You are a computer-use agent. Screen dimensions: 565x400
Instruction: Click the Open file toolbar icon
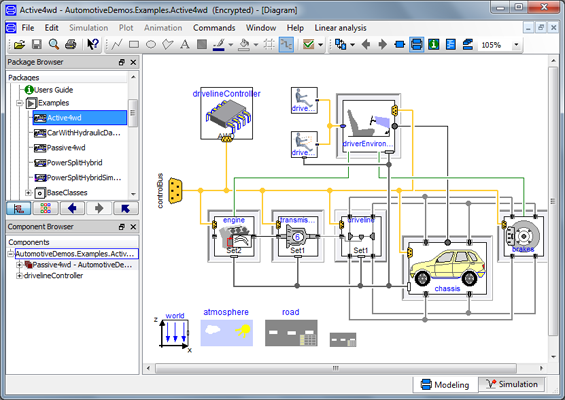click(x=19, y=45)
